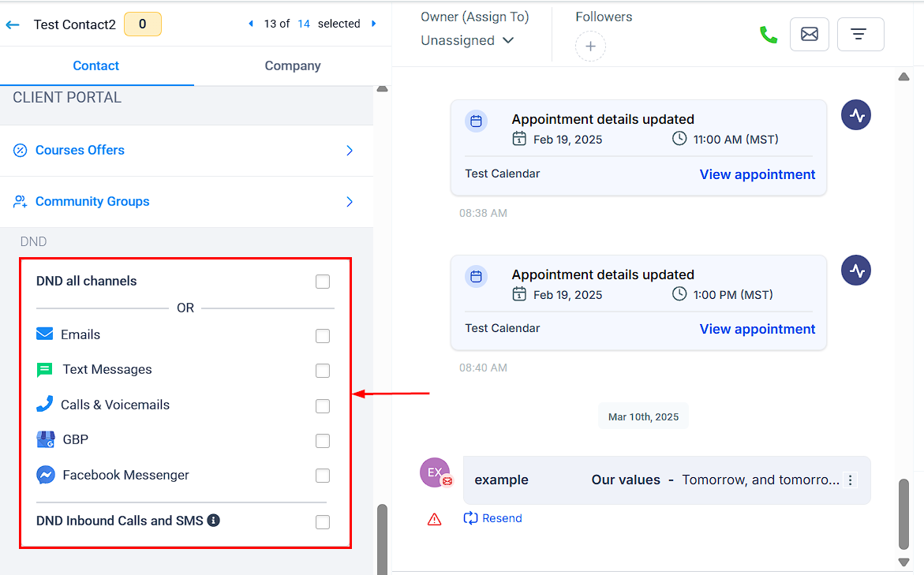This screenshot has width=924, height=575.
Task: Open the example Our values email message
Action: [667, 480]
